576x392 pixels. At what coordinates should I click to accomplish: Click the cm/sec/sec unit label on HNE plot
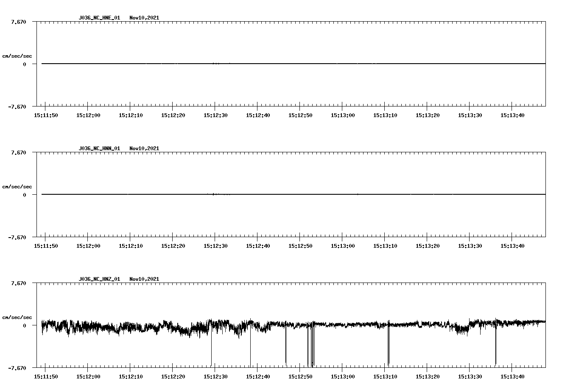click(17, 56)
